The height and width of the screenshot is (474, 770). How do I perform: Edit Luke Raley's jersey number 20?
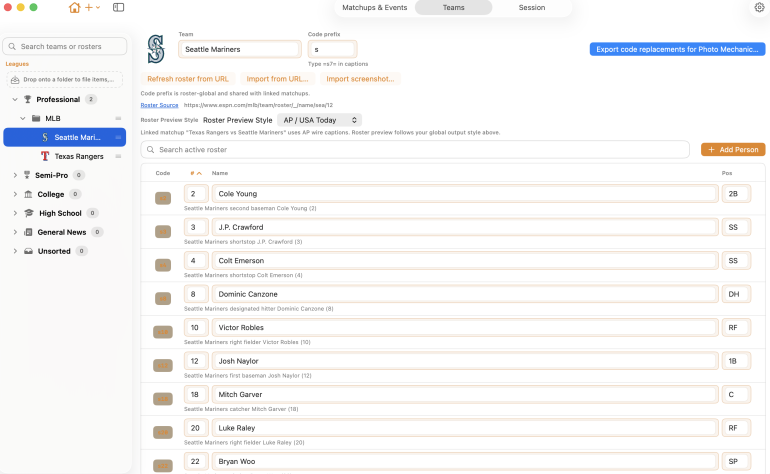click(x=196, y=427)
